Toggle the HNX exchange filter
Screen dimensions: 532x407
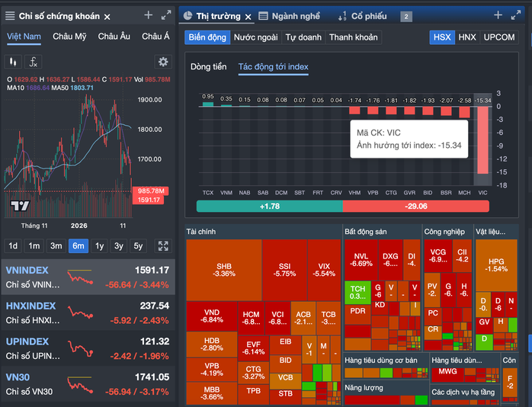[466, 37]
